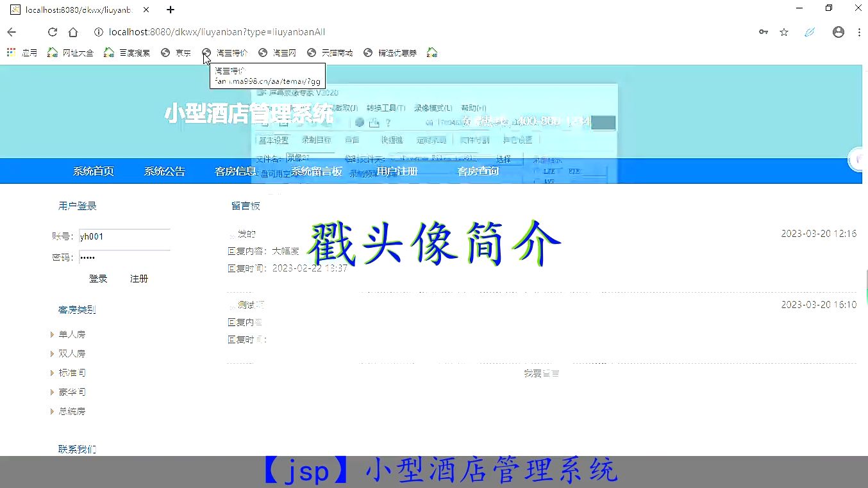Viewport: 868px width, 488px height.
Task: Switch to 录制目标 tab in recorder window
Action: point(317,140)
